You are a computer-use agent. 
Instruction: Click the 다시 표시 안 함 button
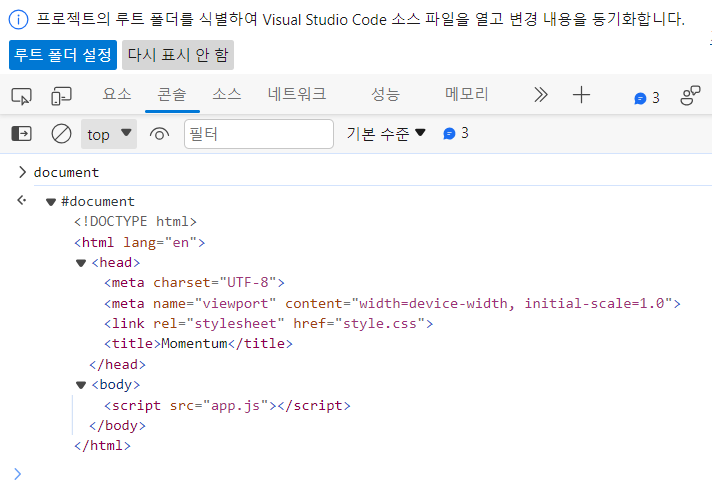178,55
